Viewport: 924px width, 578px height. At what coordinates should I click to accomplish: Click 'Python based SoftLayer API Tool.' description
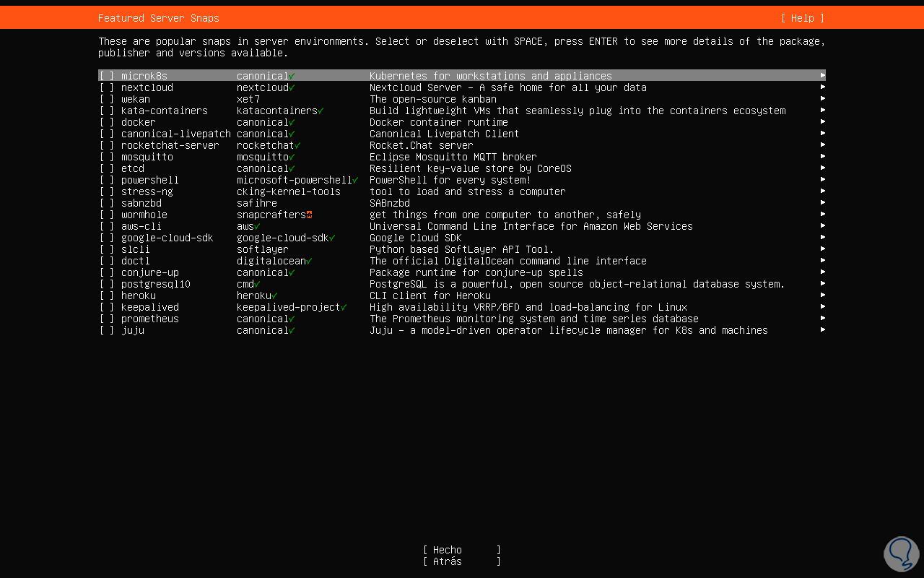pyautogui.click(x=462, y=249)
